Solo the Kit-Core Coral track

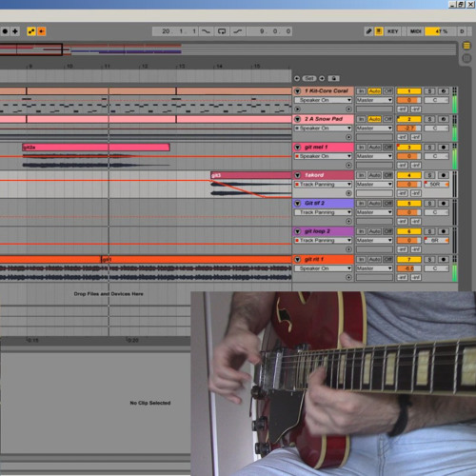[x=429, y=91]
